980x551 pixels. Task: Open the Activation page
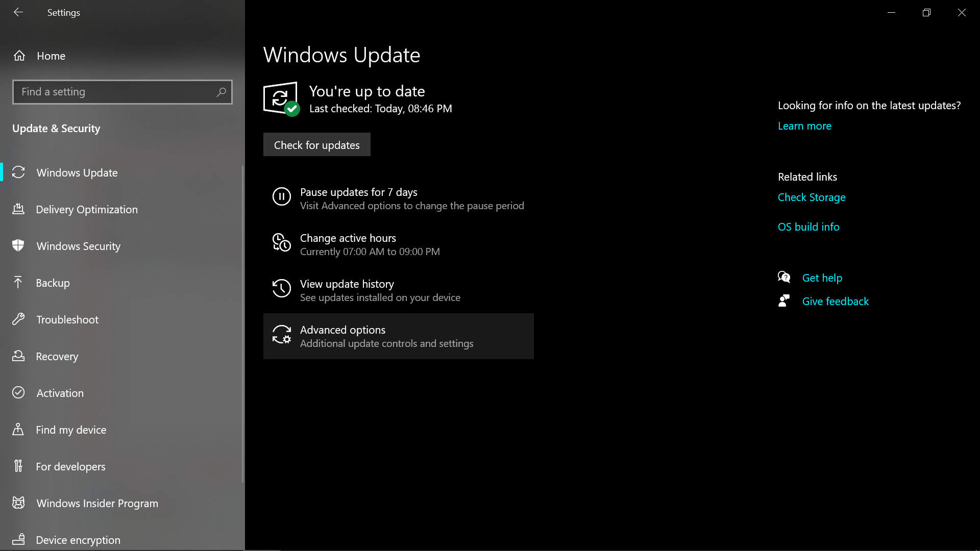pos(121,393)
